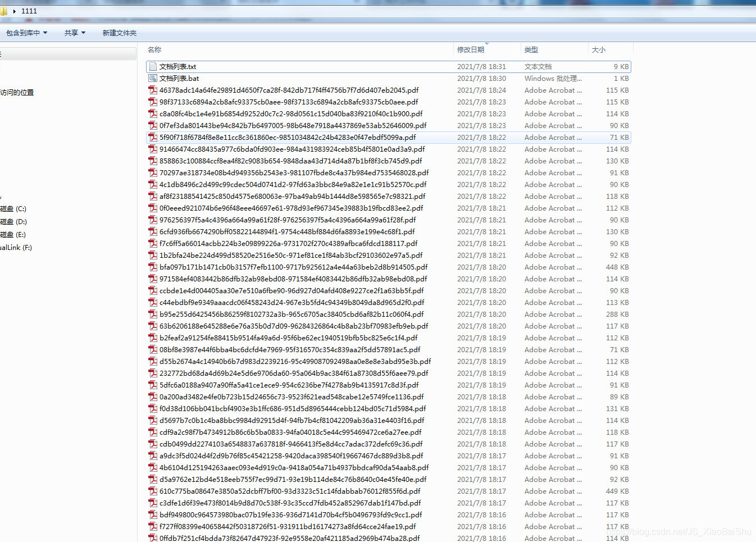
Task: Open the 共享 dropdown menu
Action: pos(75,33)
